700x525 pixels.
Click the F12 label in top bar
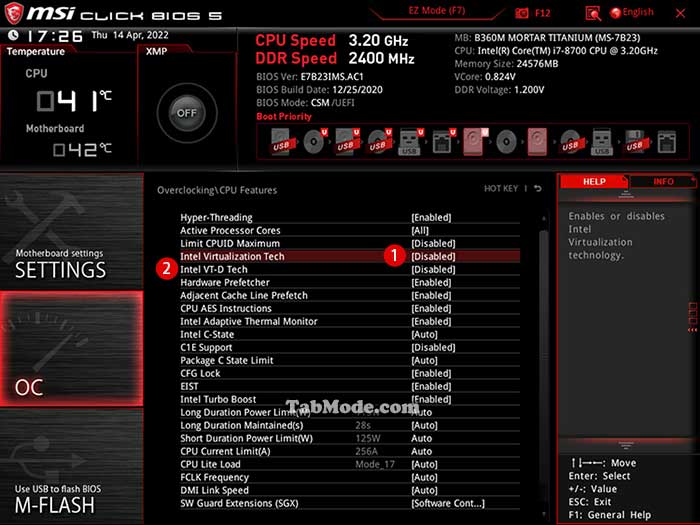click(542, 13)
